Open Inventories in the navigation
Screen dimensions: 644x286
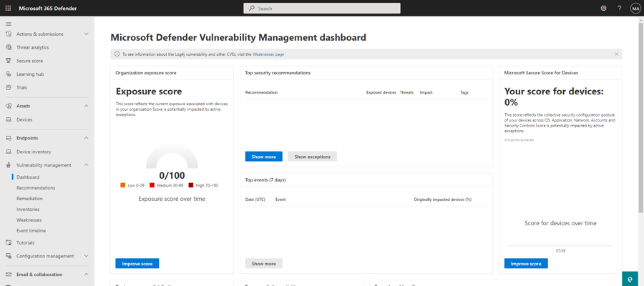[x=28, y=209]
